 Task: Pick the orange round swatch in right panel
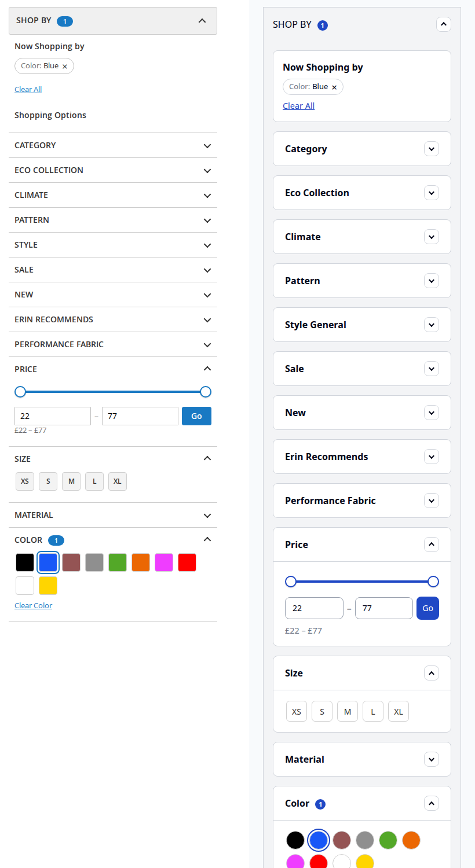click(x=411, y=840)
